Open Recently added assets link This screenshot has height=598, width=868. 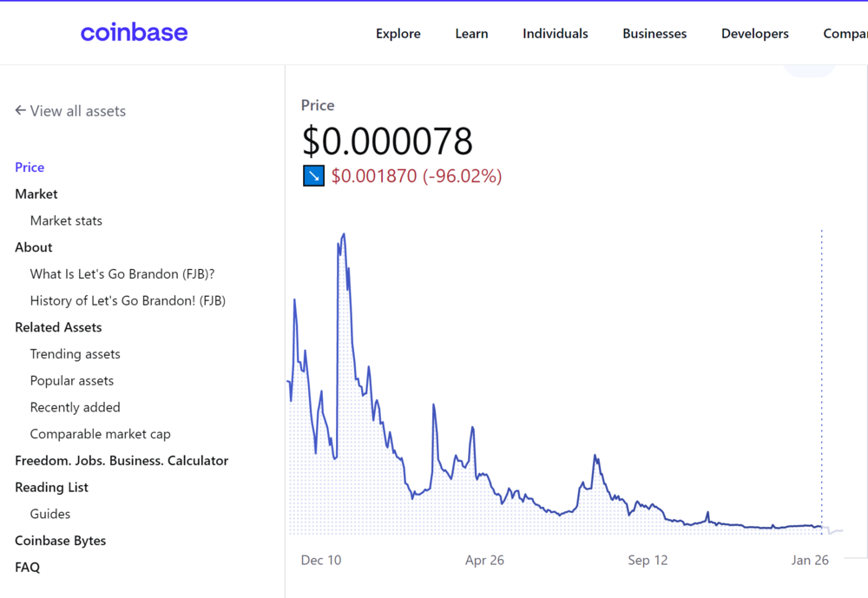click(75, 407)
